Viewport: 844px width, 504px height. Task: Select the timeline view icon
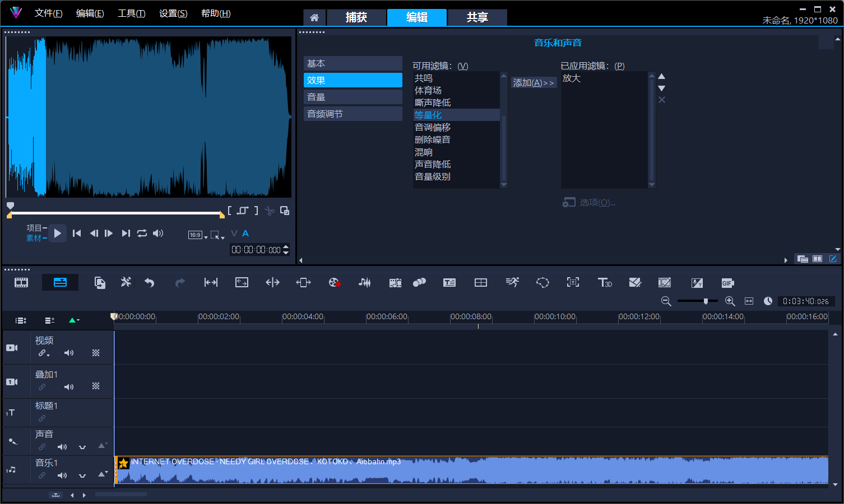coord(60,282)
